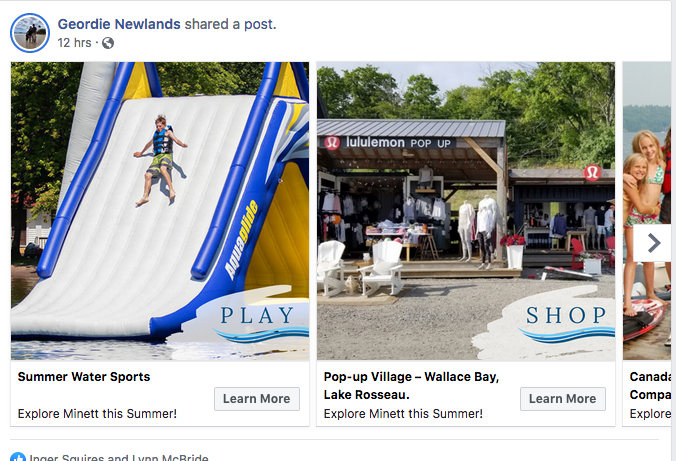This screenshot has width=676, height=461.
Task: Advance carousel with the right chevron arrow
Action: point(653,243)
